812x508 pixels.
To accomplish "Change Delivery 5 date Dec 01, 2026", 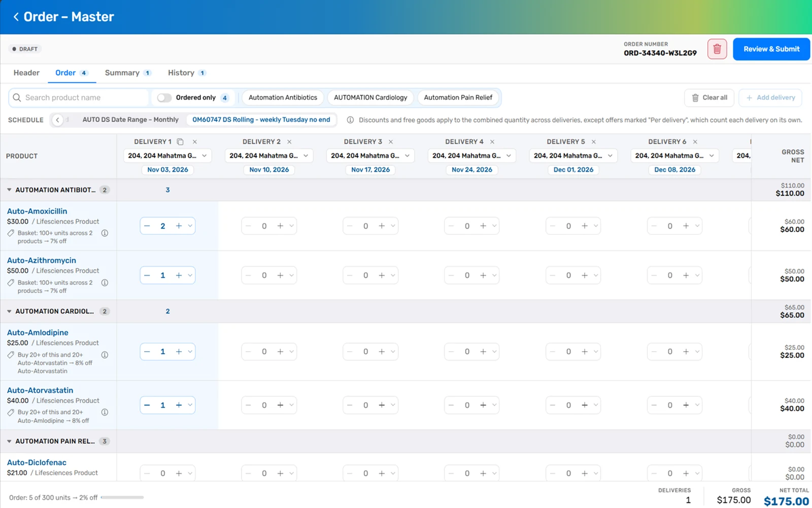I will coord(573,170).
